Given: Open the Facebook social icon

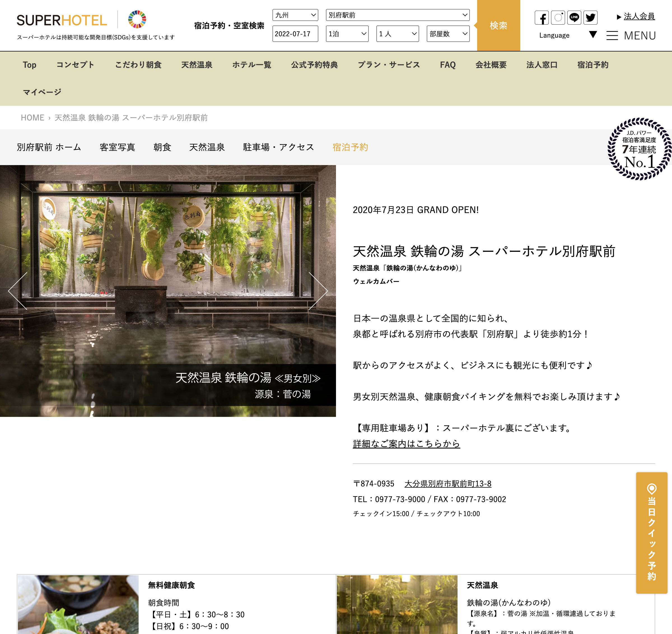Looking at the screenshot, I should tap(542, 18).
